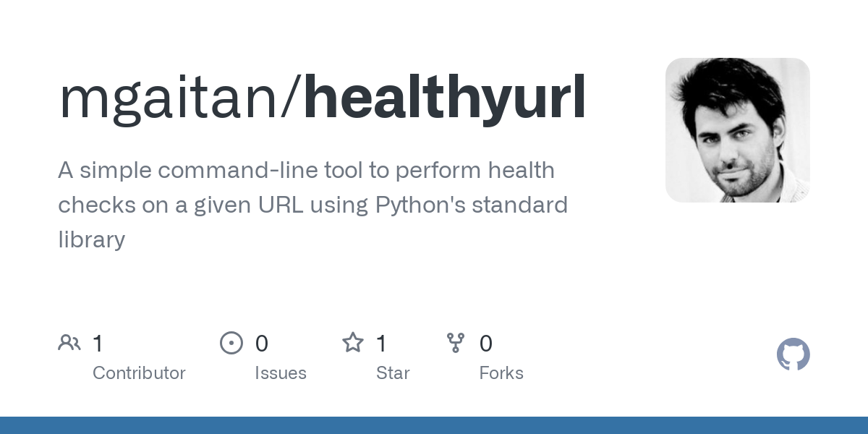The width and height of the screenshot is (868, 434).
Task: Open the healthyurl repository name
Action: tap(445, 99)
